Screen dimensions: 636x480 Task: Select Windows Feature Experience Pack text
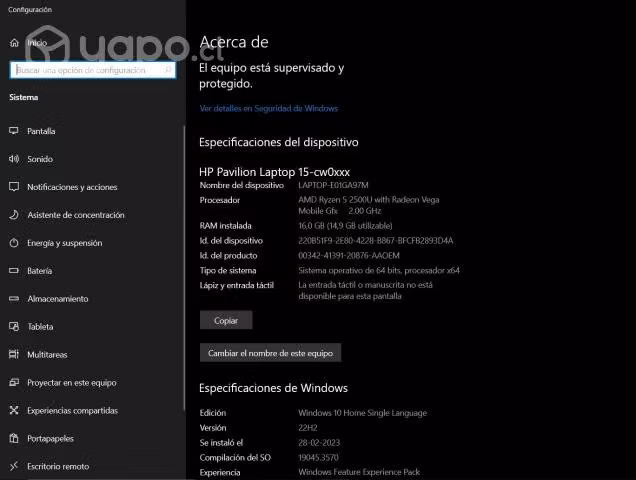pos(359,472)
